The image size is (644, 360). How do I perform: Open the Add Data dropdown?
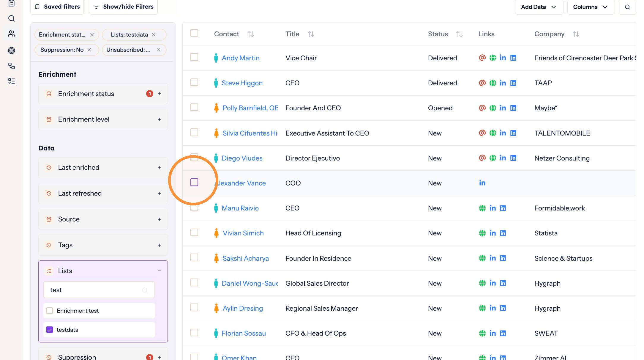[x=539, y=7]
